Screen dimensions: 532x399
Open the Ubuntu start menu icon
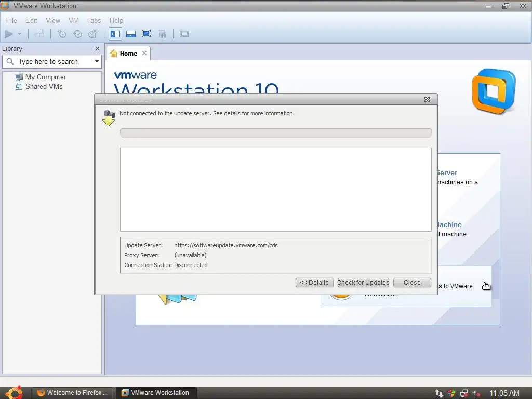click(x=14, y=393)
